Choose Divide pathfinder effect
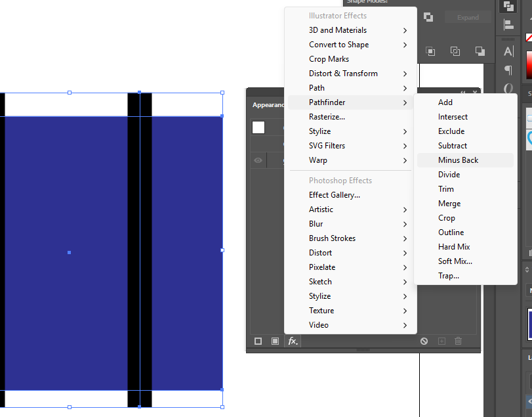Screen dimensions: 532x417 (465, 175)
